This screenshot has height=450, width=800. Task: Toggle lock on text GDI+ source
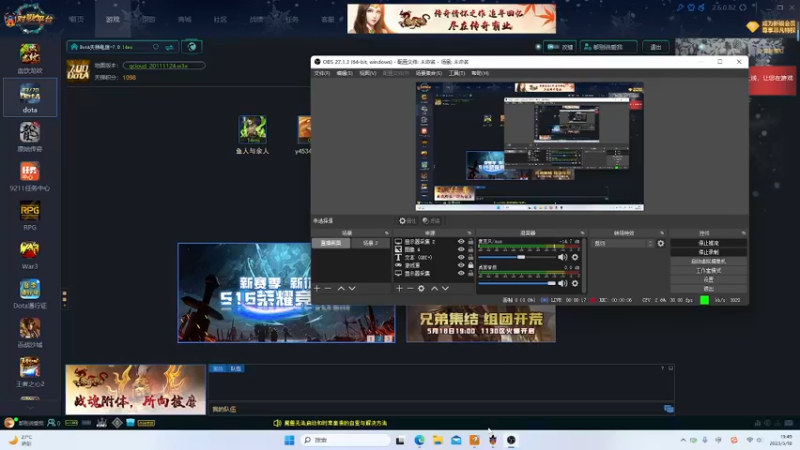point(470,257)
